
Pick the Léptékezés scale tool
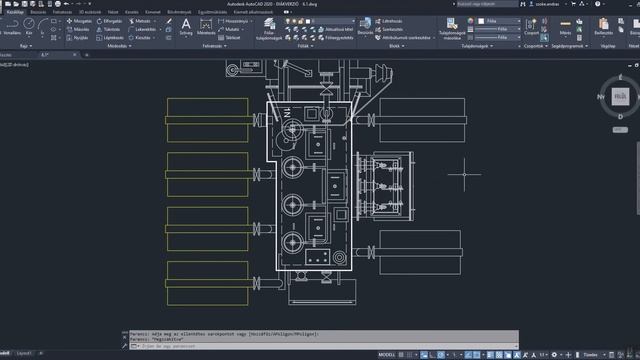(110, 38)
